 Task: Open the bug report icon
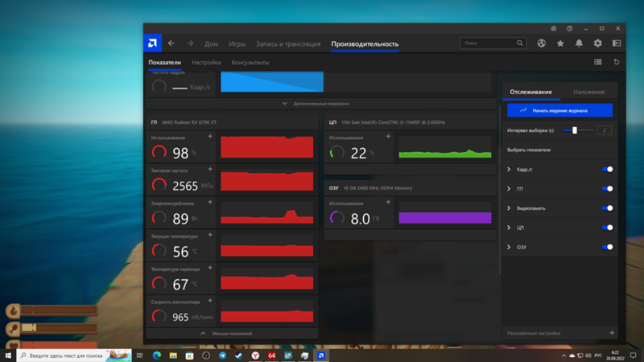554,28
